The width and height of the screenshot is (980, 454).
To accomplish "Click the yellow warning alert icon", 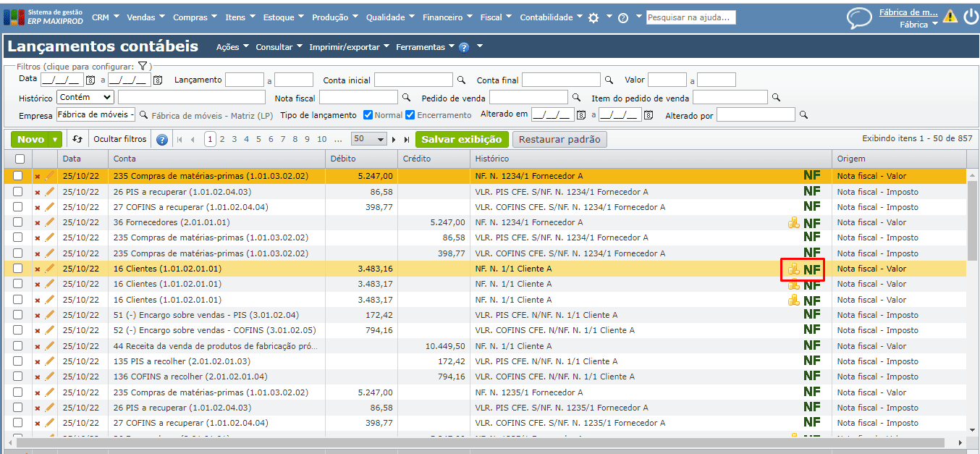I will (x=950, y=17).
